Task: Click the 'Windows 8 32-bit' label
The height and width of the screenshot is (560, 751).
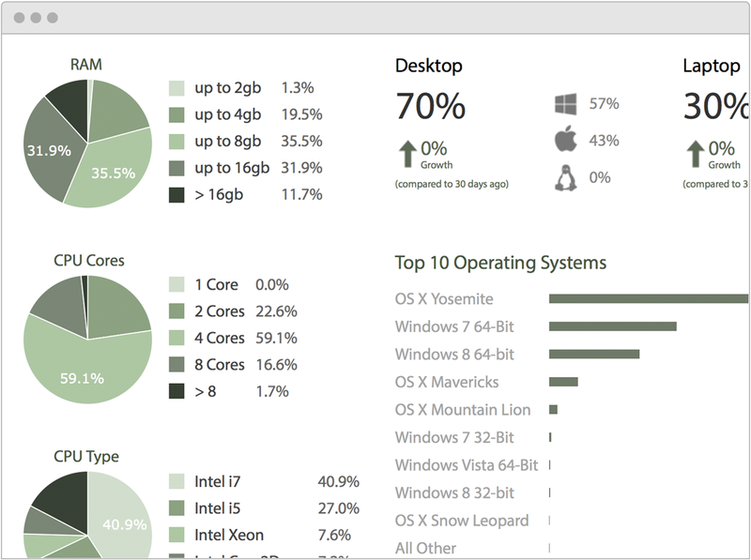Action: [454, 493]
